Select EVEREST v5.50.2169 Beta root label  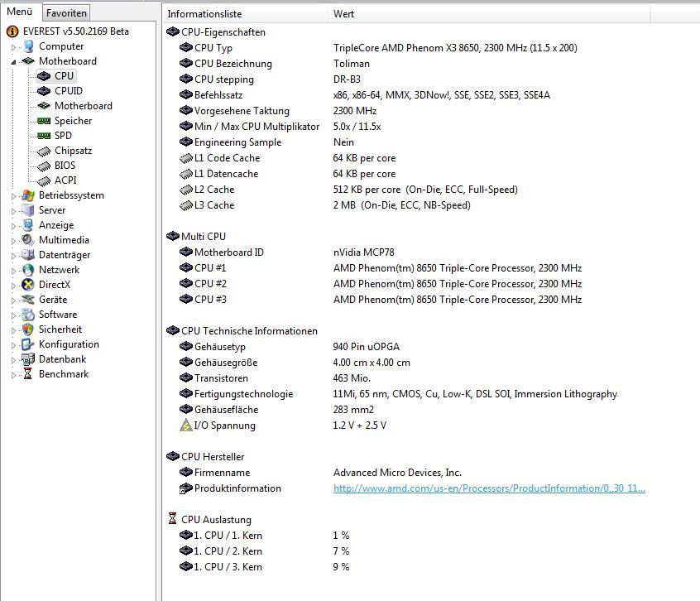coord(76,31)
